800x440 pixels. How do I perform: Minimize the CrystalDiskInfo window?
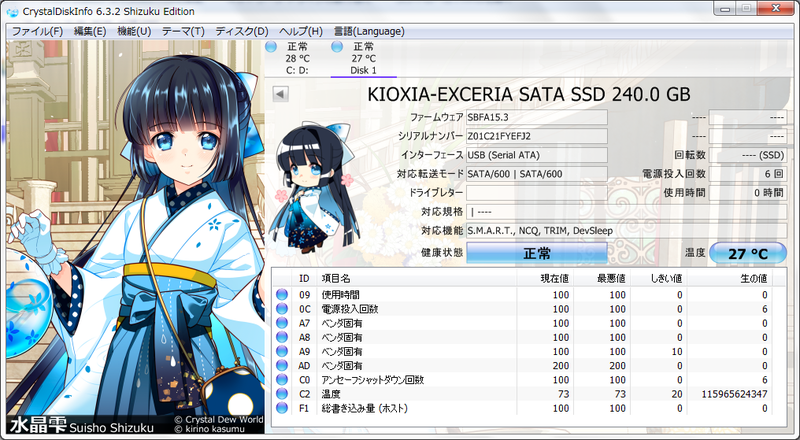725,9
